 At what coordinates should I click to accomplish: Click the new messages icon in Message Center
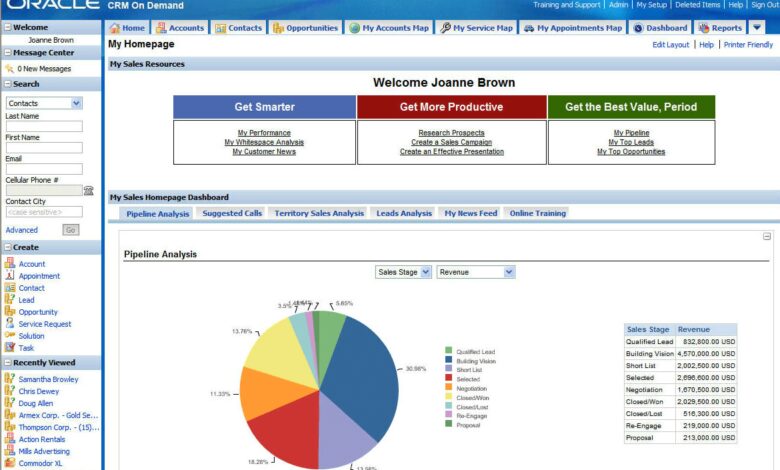click(x=9, y=69)
